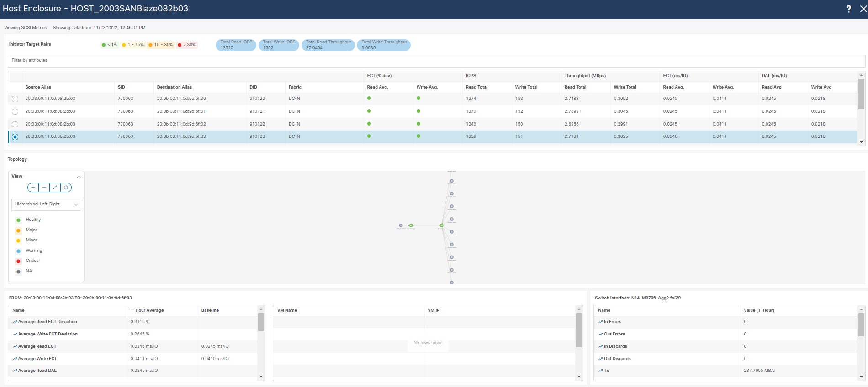This screenshot has width=868, height=387.
Task: Click the green < 1% legend badge
Action: [x=110, y=45]
